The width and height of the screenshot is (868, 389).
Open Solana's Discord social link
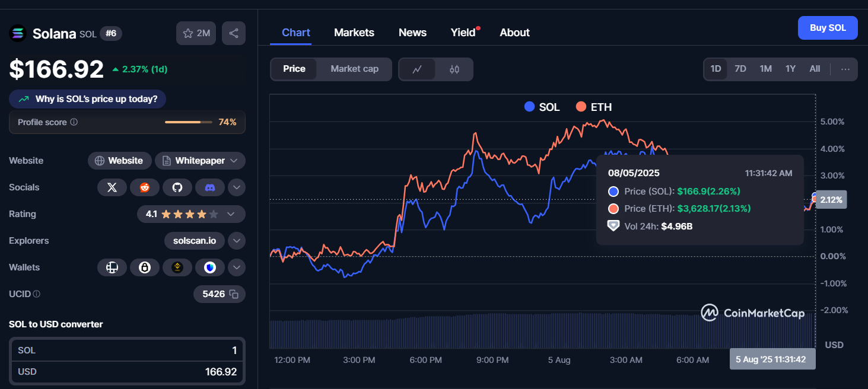tap(209, 187)
